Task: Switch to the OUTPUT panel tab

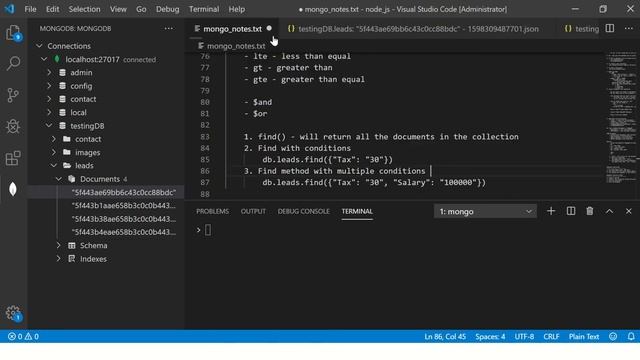Action: 253,211
